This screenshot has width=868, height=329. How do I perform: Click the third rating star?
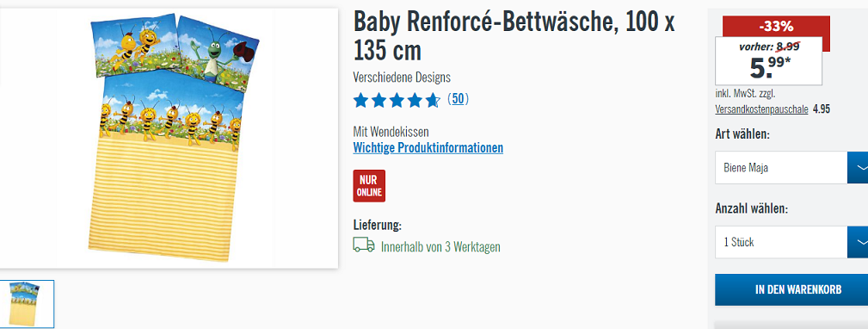[x=397, y=100]
